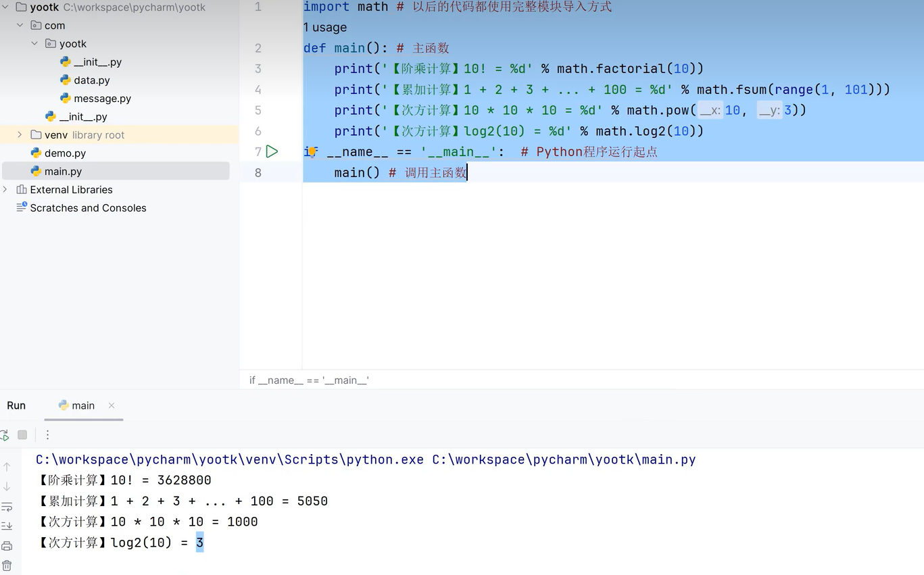Click the print console output icon
924x575 pixels.
click(7, 546)
